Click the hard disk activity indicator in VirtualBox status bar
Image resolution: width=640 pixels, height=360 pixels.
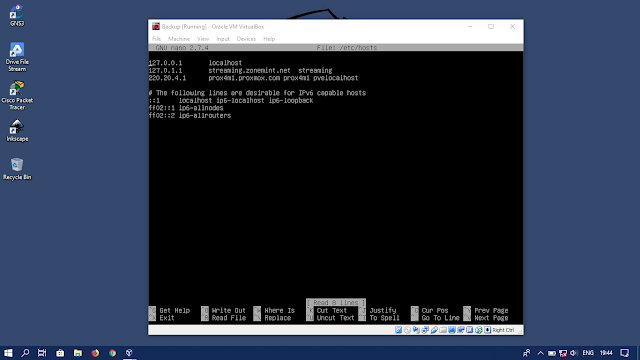pyautogui.click(x=398, y=330)
